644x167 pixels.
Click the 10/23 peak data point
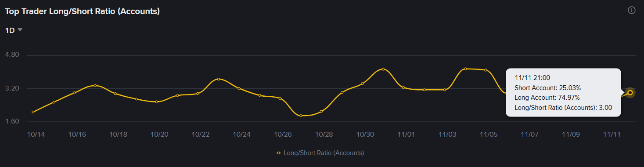[219, 79]
